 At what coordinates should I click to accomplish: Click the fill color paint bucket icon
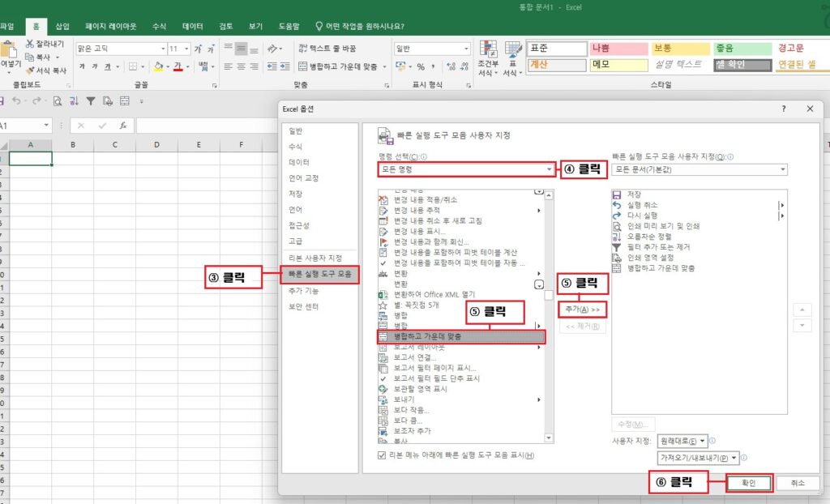click(158, 66)
